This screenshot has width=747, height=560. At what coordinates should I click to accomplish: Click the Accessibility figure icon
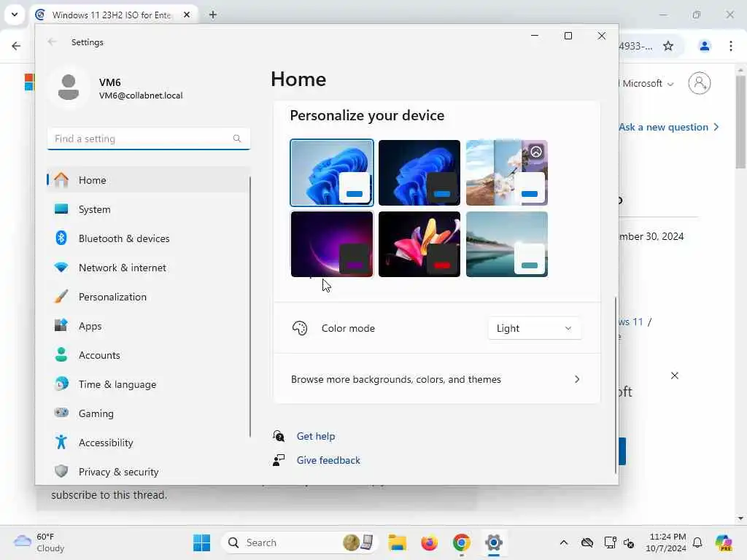point(61,443)
